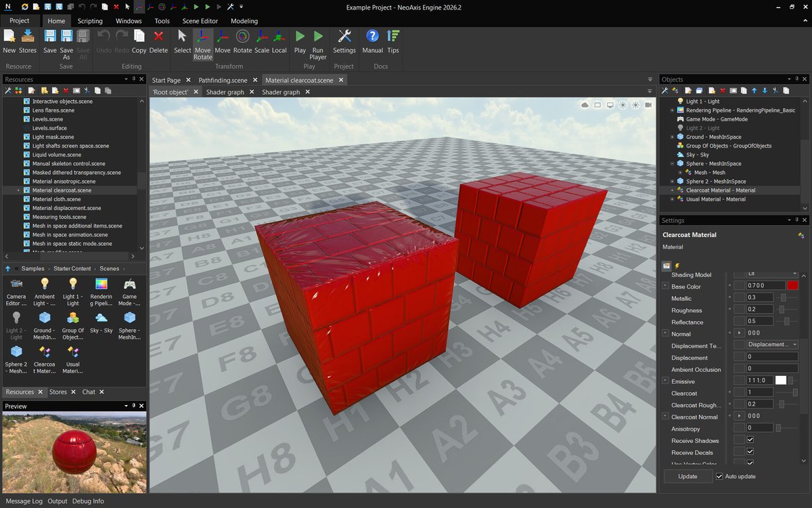The image size is (812, 508).
Task: Click the lightning events icon in Settings
Action: [677, 266]
